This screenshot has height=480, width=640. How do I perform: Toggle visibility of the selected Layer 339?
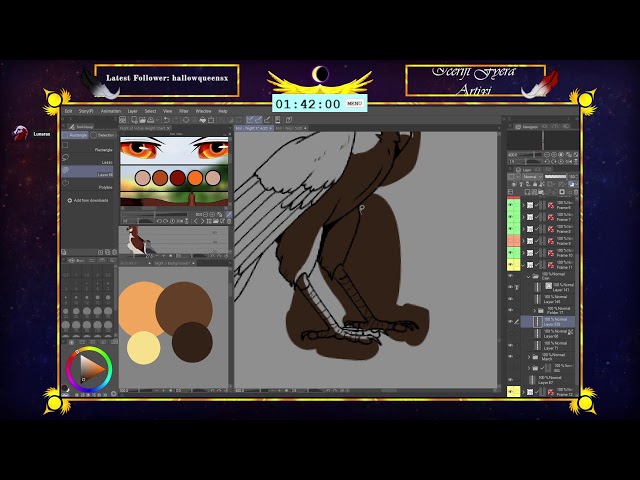click(510, 321)
